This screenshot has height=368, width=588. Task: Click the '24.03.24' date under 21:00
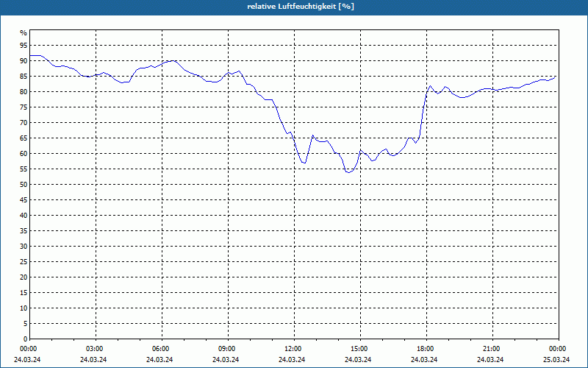pyautogui.click(x=490, y=360)
